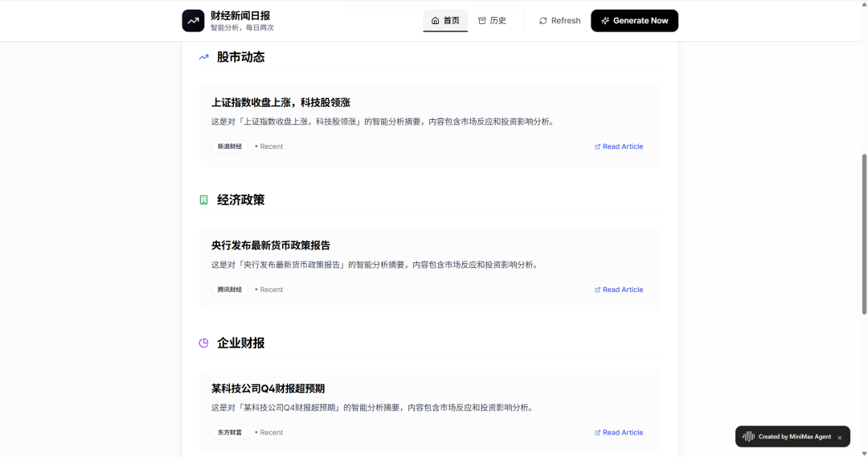The height and width of the screenshot is (457, 868).
Task: Click the 财经新闻日报 site title
Action: click(x=240, y=15)
